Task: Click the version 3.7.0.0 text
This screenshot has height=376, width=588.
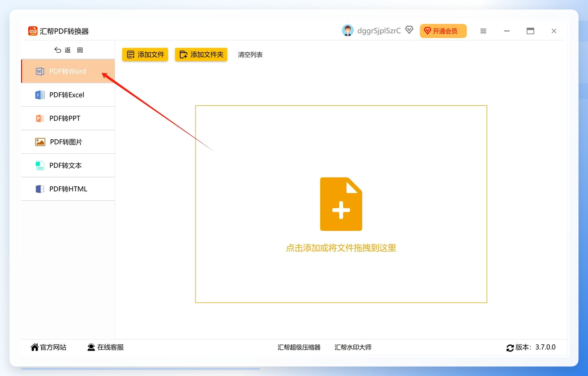Action: (x=535, y=347)
